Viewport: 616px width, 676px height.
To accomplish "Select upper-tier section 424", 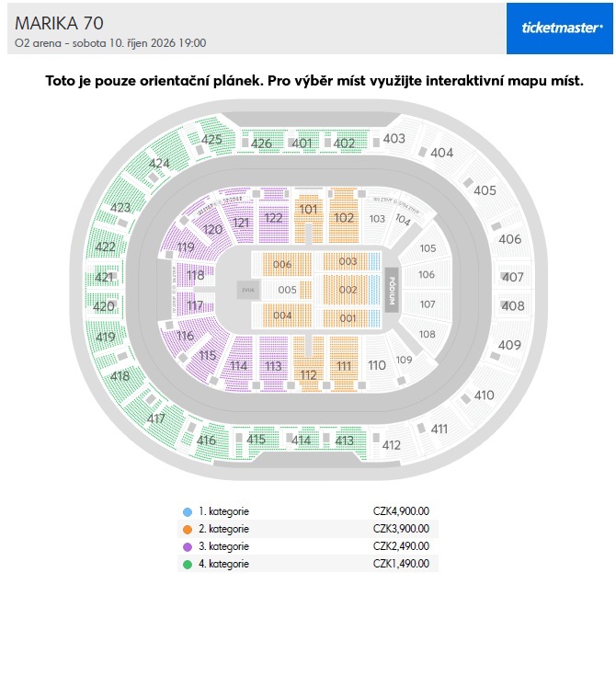I will pyautogui.click(x=159, y=164).
